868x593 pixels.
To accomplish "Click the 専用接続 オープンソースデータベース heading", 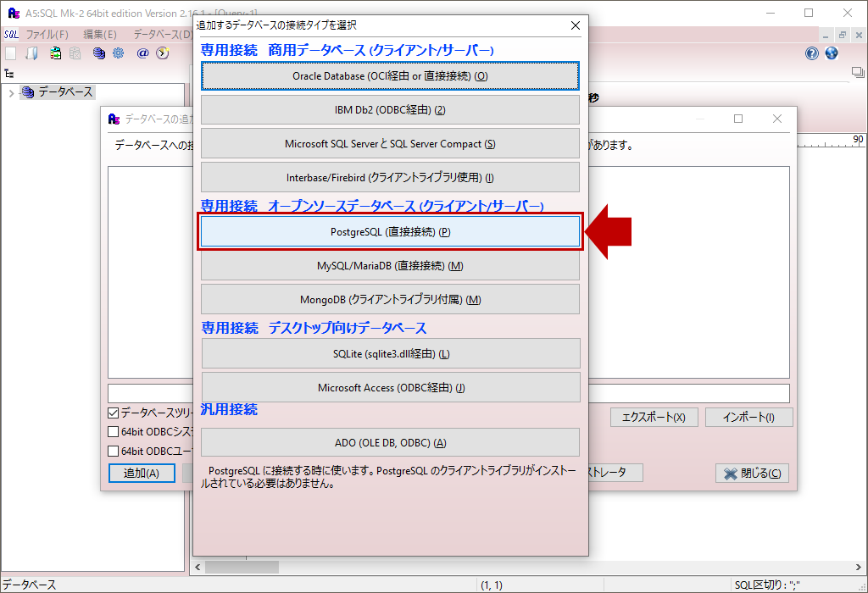I will [x=372, y=207].
